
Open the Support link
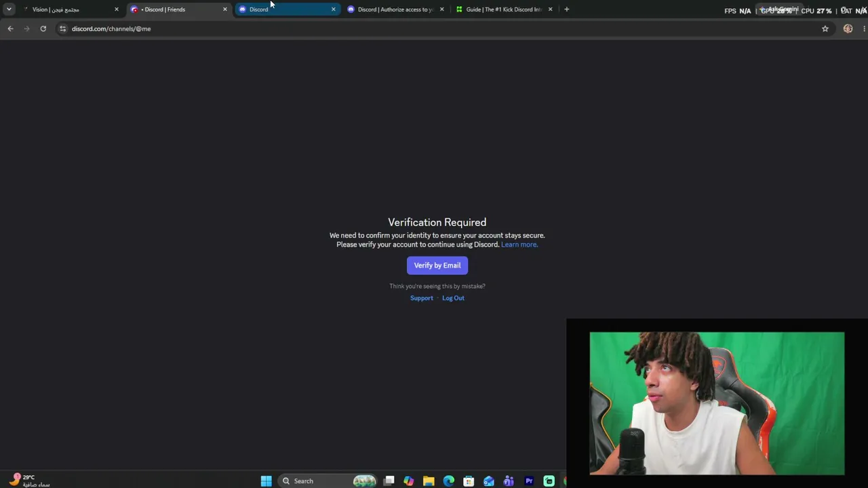[x=421, y=298]
